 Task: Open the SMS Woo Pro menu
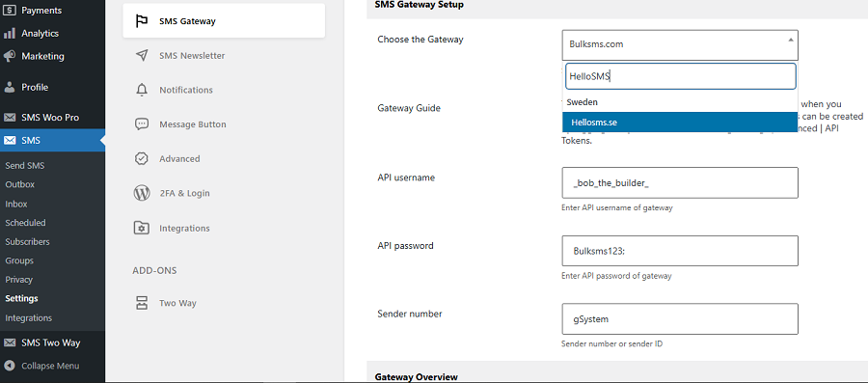[x=50, y=118]
